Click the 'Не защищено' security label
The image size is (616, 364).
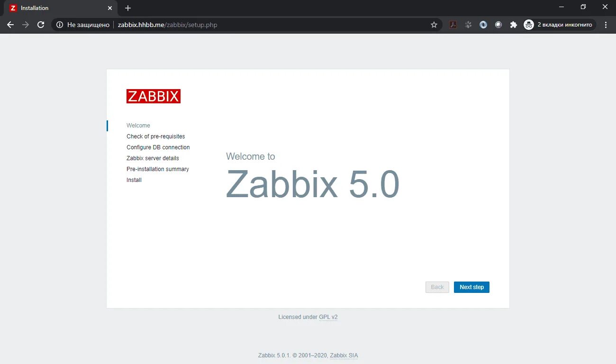click(88, 25)
